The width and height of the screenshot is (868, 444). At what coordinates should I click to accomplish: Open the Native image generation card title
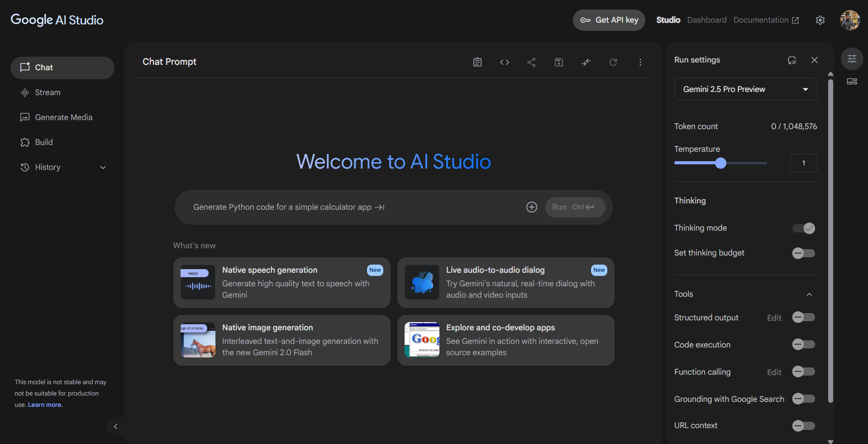tap(267, 328)
